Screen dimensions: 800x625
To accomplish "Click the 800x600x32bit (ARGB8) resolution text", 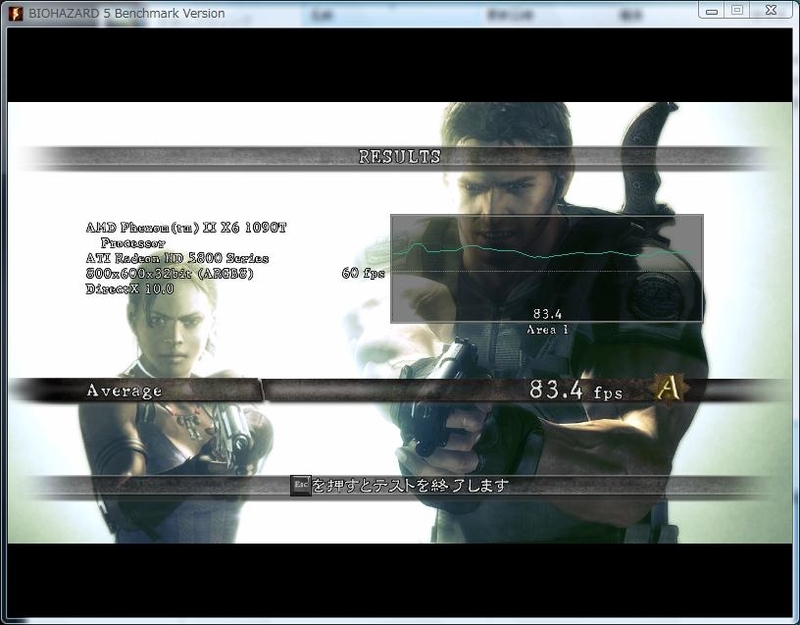I will (x=169, y=274).
